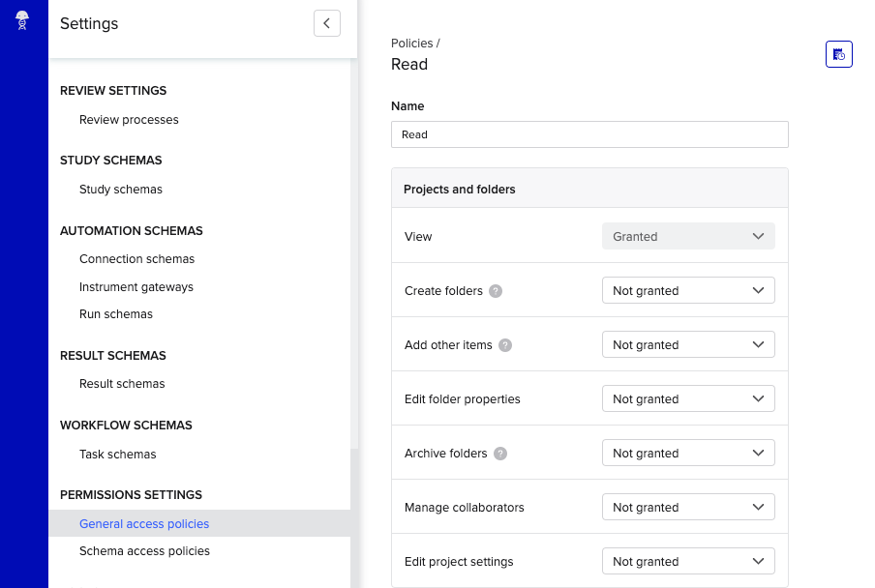Open the audit history icon near Policies header

(838, 54)
